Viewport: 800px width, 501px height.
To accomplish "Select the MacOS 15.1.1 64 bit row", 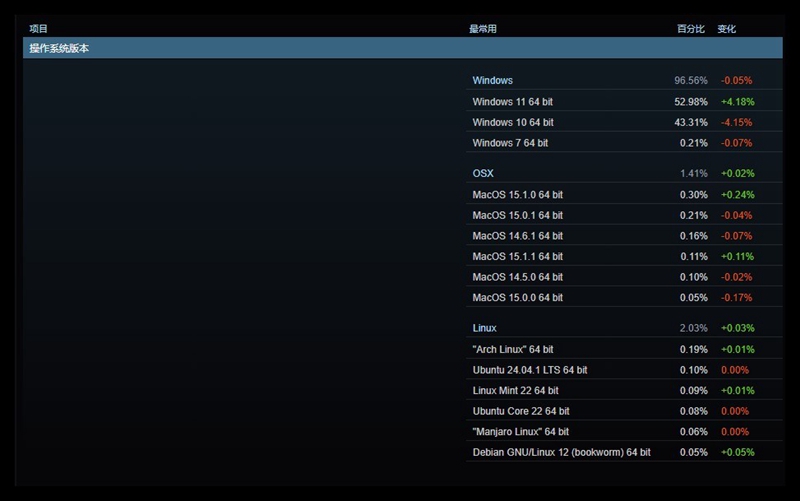I will point(624,256).
